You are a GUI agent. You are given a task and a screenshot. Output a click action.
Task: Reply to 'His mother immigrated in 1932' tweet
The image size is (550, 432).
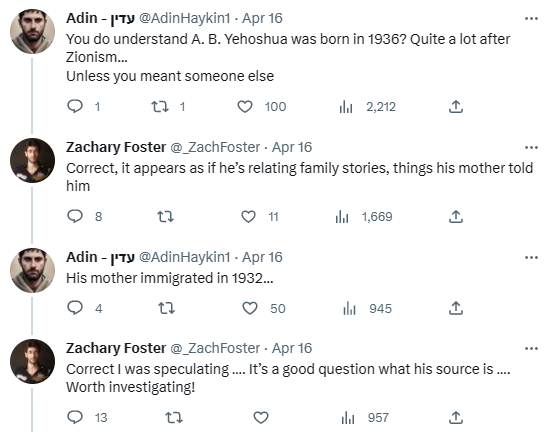[75, 308]
